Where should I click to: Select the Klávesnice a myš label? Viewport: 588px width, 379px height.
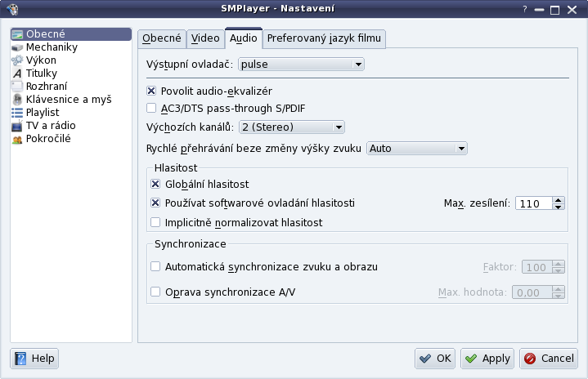[69, 100]
